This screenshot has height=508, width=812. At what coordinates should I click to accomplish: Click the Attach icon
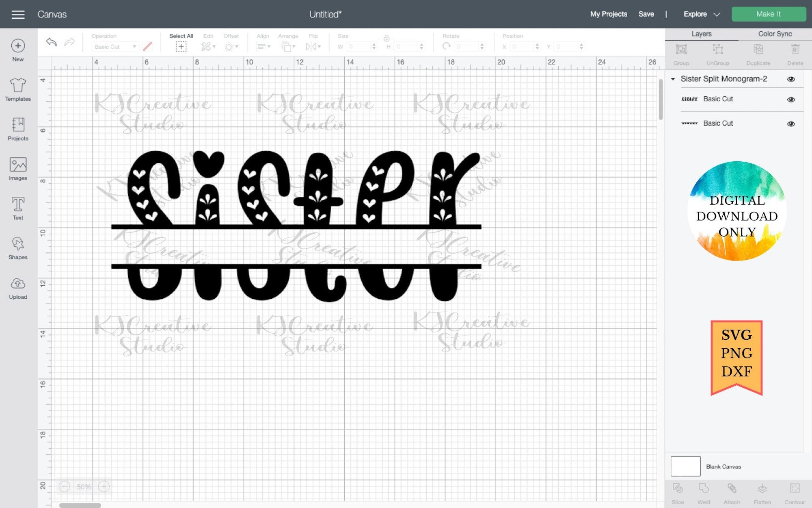click(732, 491)
